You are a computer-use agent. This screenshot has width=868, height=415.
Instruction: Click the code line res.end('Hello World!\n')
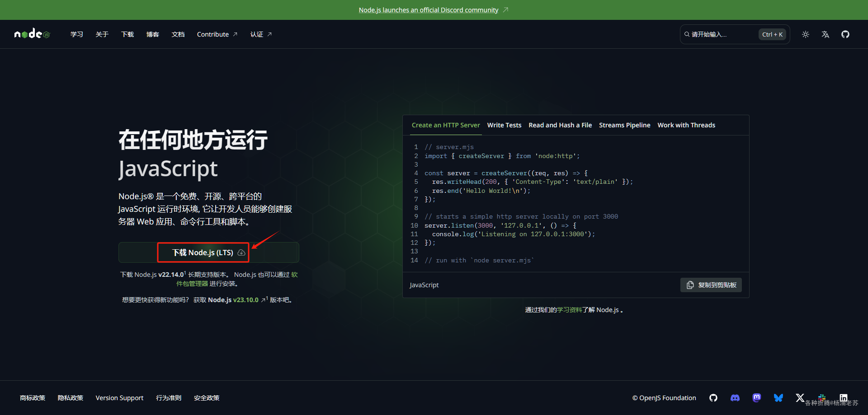coord(481,191)
